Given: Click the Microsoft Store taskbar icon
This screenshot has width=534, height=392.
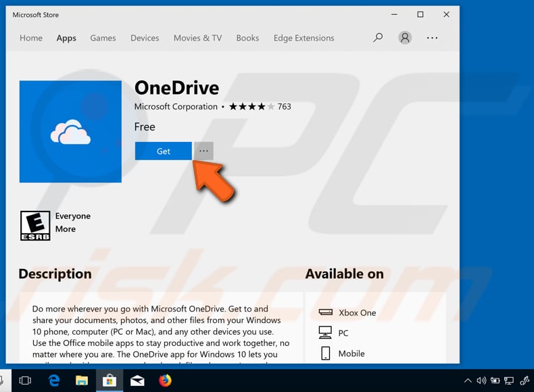Looking at the screenshot, I should [110, 381].
